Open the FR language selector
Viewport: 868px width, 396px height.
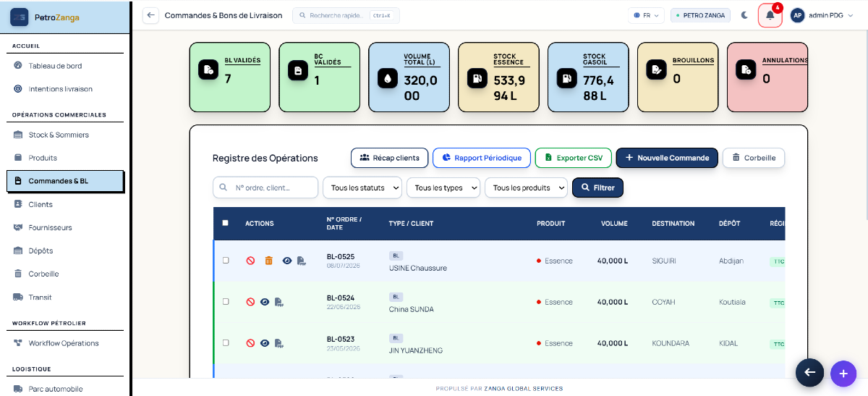coord(645,15)
